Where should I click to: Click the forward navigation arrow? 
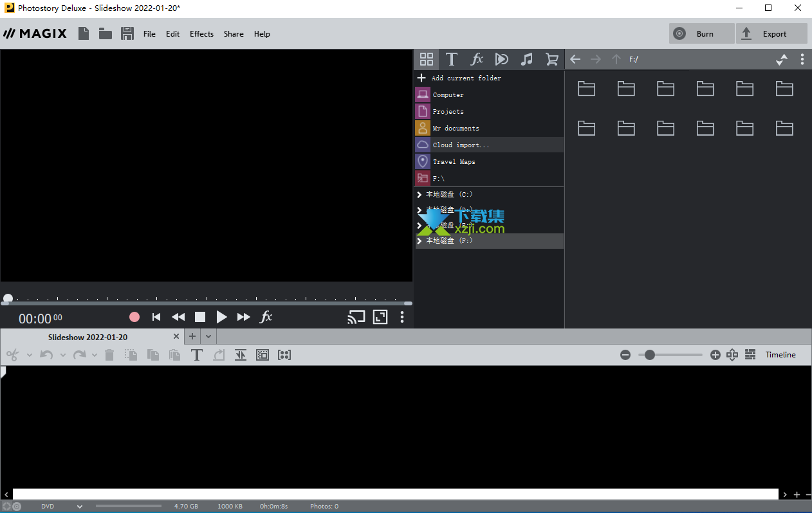click(x=596, y=59)
